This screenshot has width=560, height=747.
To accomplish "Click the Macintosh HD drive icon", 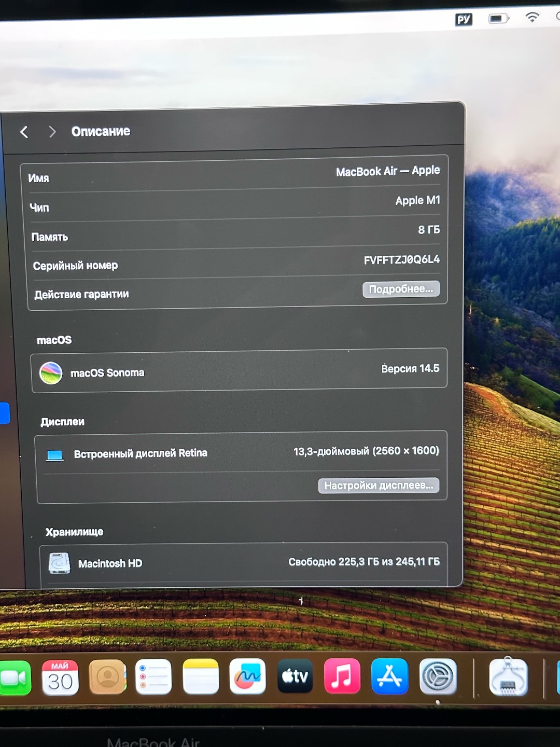I will (60, 563).
